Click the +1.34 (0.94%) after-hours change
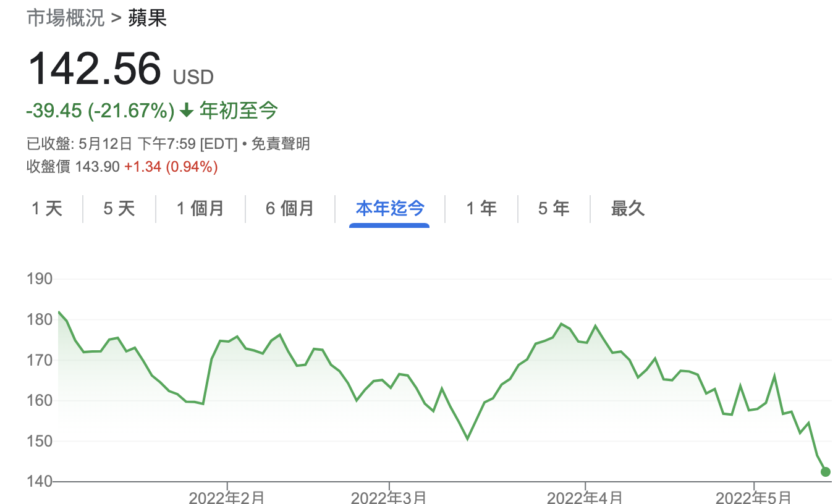838x504 pixels. coord(171,167)
